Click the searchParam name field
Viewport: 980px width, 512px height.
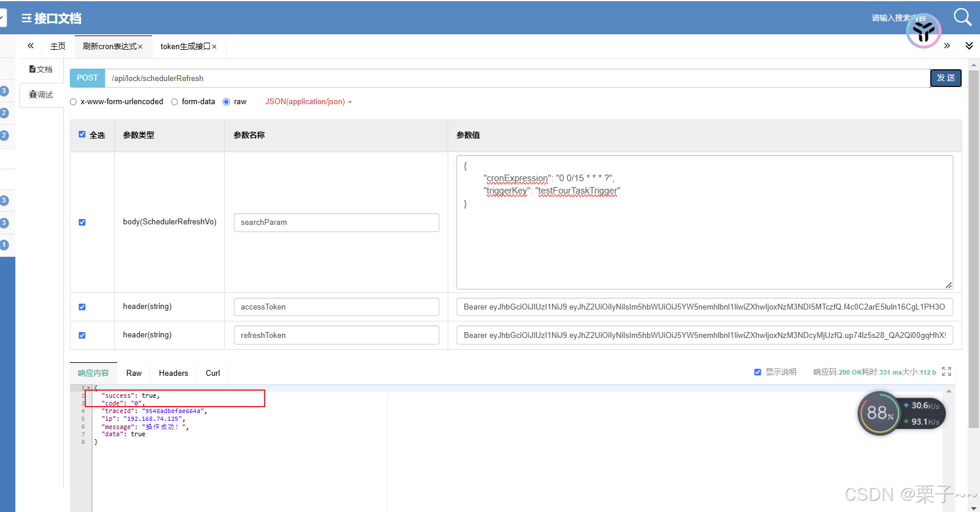[x=336, y=223]
